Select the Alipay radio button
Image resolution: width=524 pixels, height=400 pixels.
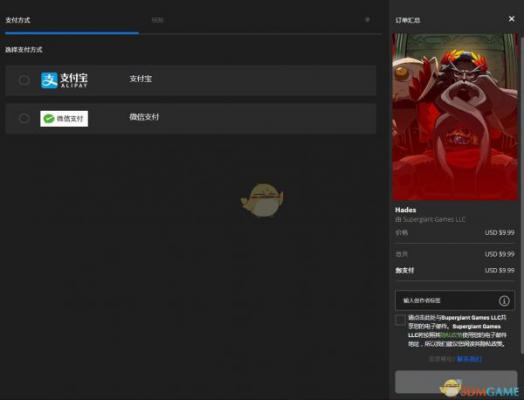pos(24,80)
